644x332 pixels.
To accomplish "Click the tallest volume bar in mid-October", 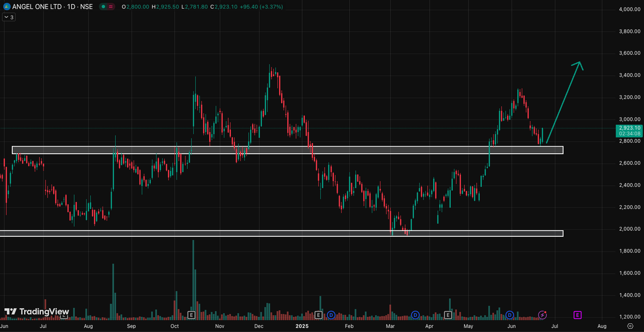I will click(x=193, y=279).
